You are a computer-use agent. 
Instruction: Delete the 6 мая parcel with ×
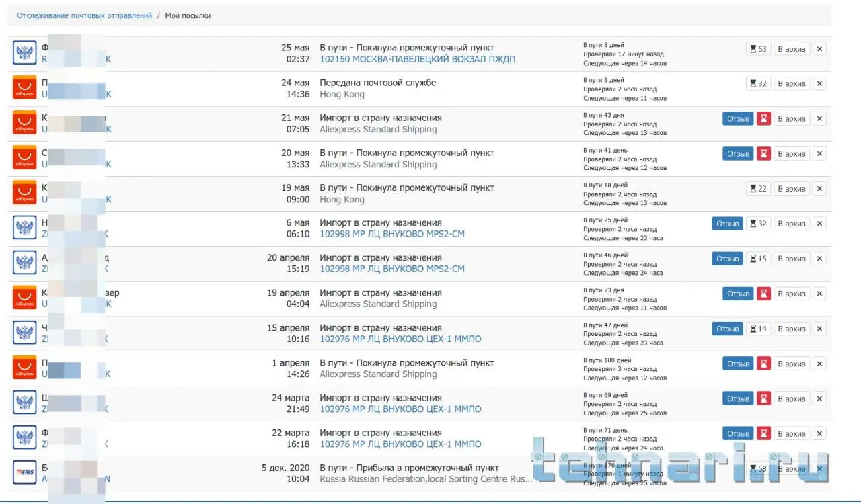coord(819,224)
